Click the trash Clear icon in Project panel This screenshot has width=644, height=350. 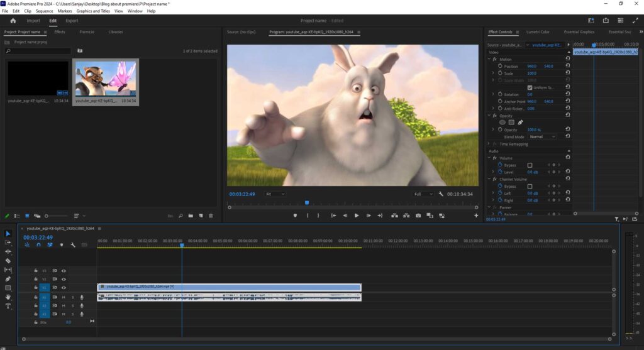[211, 216]
